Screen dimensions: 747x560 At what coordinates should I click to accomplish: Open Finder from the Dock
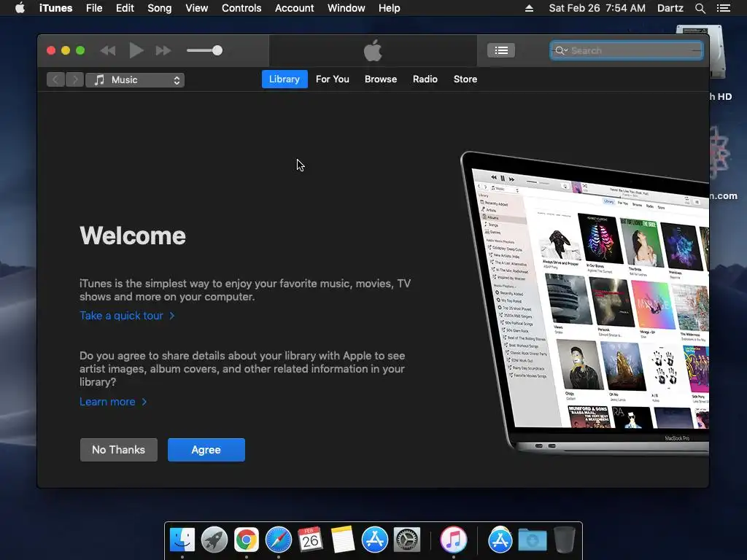182,540
